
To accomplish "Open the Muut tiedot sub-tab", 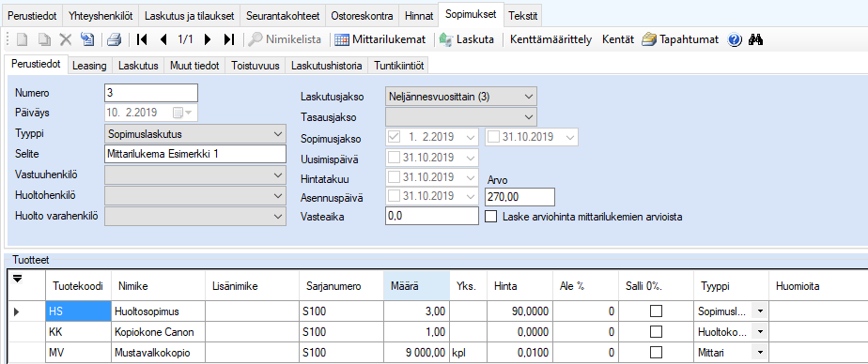I will 194,66.
